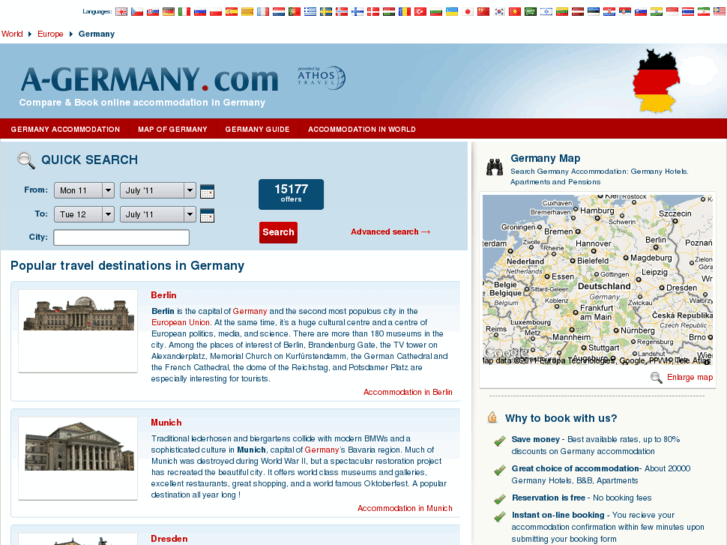Click the Athos Travel logo
The image size is (727, 545).
click(x=321, y=77)
